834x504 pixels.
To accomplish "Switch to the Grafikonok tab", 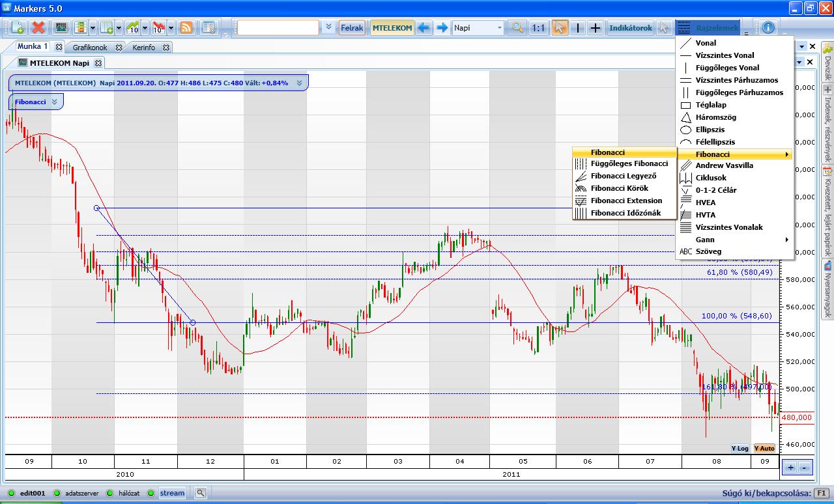I will coord(89,48).
